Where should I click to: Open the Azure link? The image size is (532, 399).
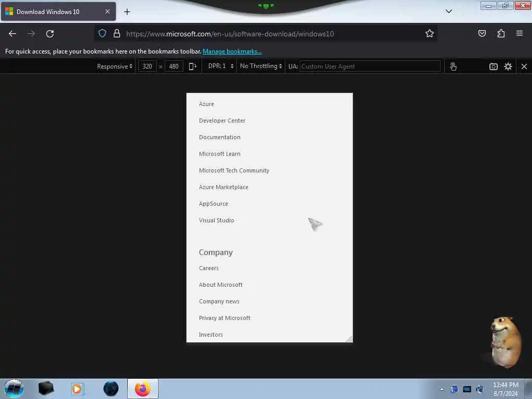coord(206,104)
